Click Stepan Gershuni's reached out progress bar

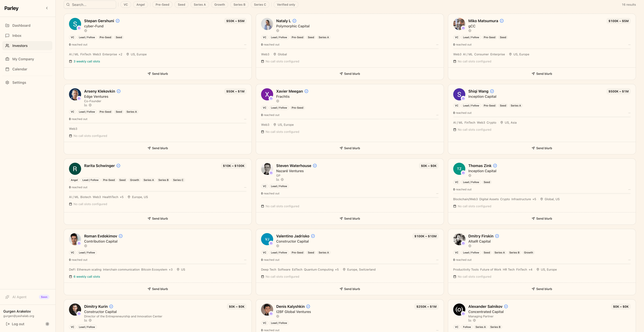(157, 49)
